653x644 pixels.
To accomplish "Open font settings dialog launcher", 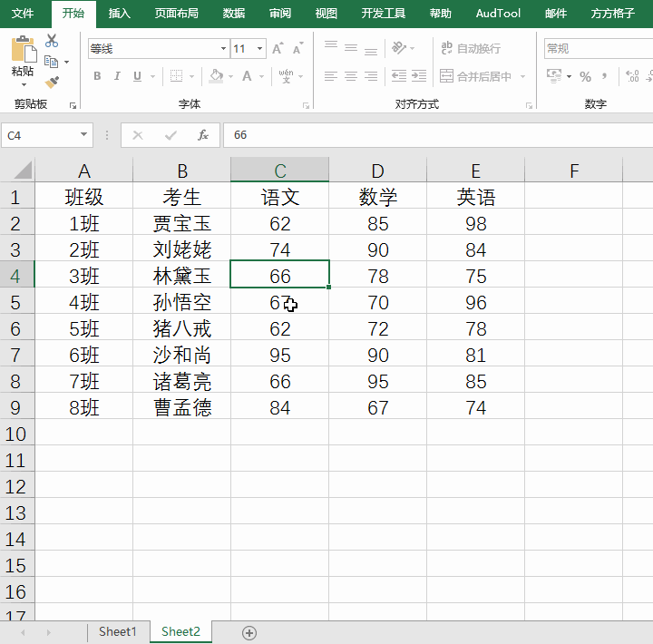I will pos(307,106).
